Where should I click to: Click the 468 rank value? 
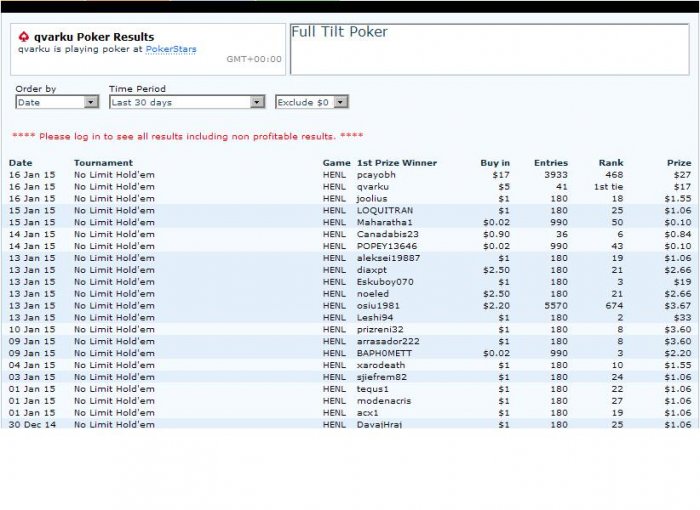(x=614, y=175)
